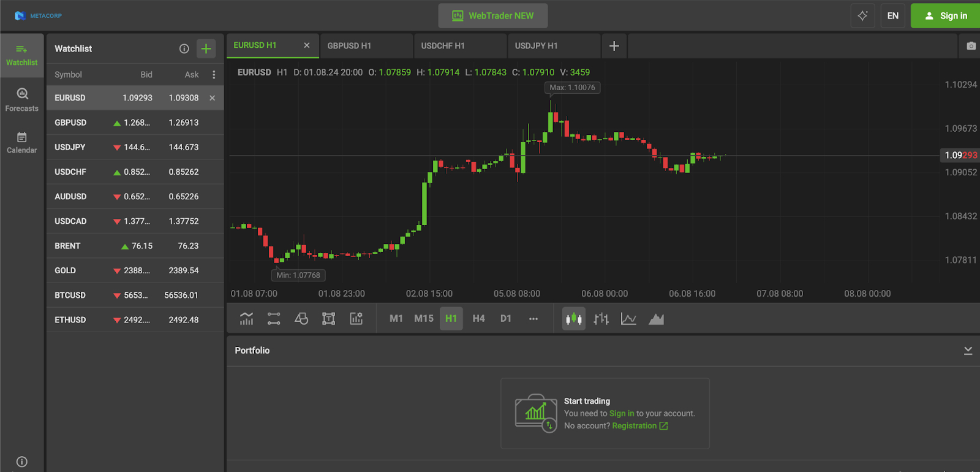Open Watchlist info icon

click(184, 48)
